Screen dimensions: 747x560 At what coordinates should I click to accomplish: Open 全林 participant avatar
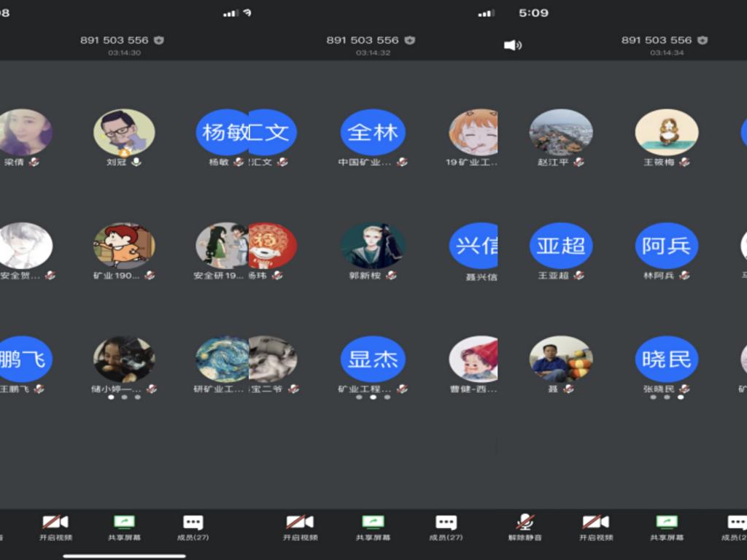coord(373,132)
